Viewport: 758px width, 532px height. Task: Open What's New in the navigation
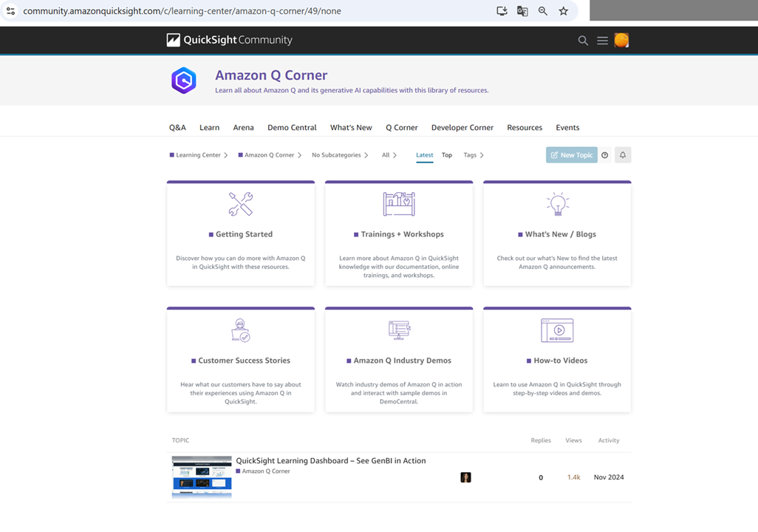pos(351,128)
